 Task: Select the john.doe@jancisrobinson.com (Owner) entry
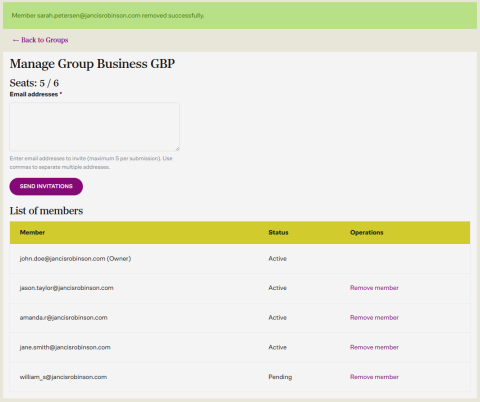click(75, 259)
